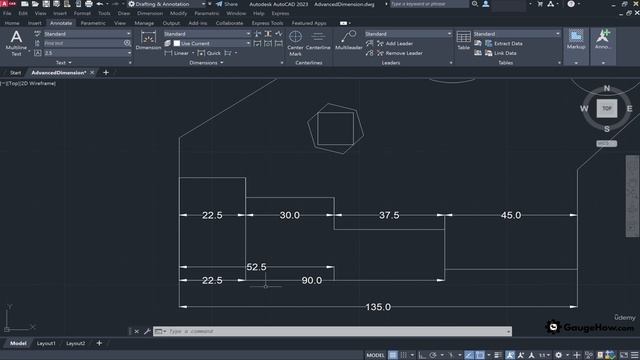Open Autodesk App Store cart icon
Viewport: 640px width, 360px height.
click(540, 4)
